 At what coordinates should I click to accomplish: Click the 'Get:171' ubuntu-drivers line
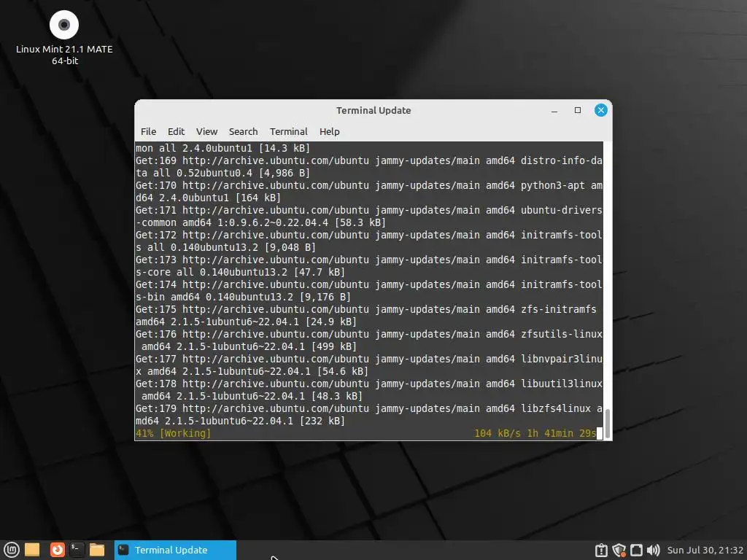(x=368, y=211)
